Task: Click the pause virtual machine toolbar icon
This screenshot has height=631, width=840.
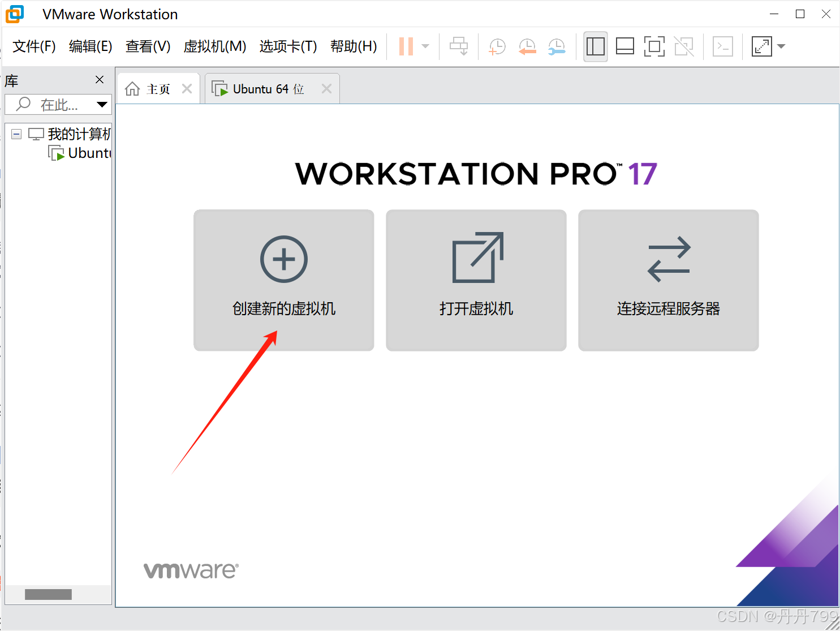Action: click(406, 46)
